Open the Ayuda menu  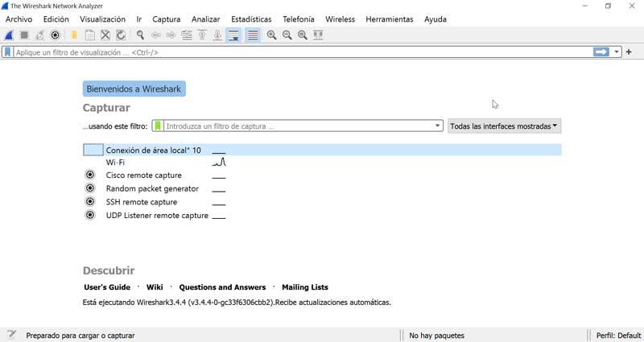coord(436,19)
